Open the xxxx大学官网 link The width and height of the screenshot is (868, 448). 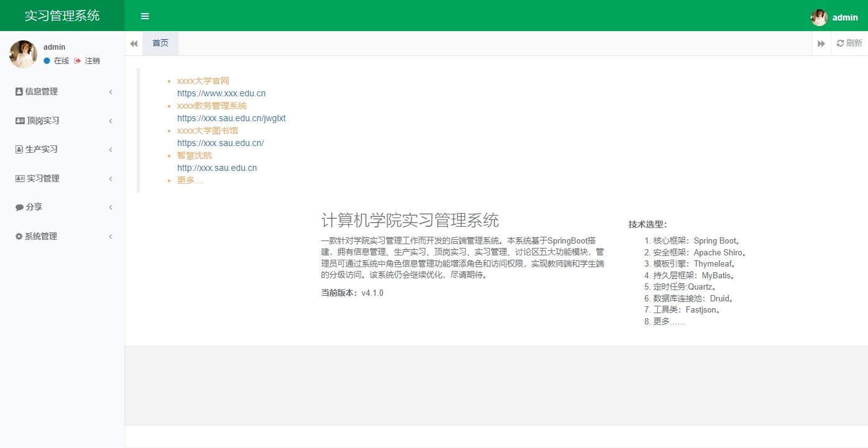[203, 81]
